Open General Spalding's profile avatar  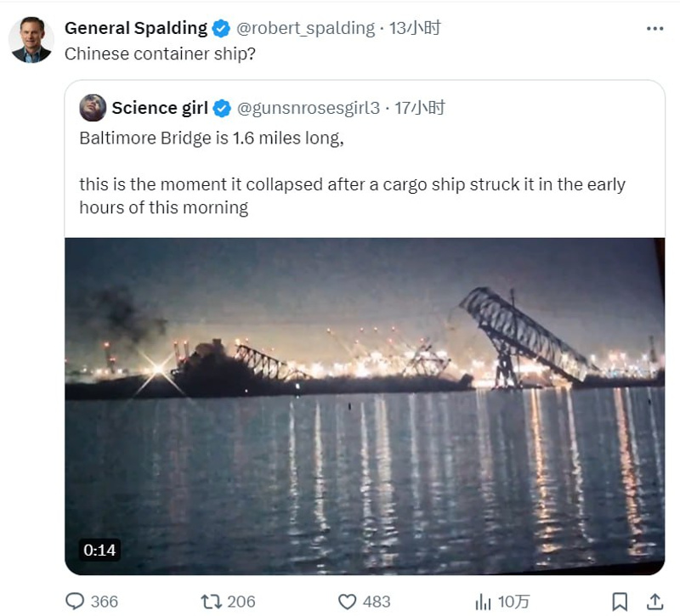[31, 40]
